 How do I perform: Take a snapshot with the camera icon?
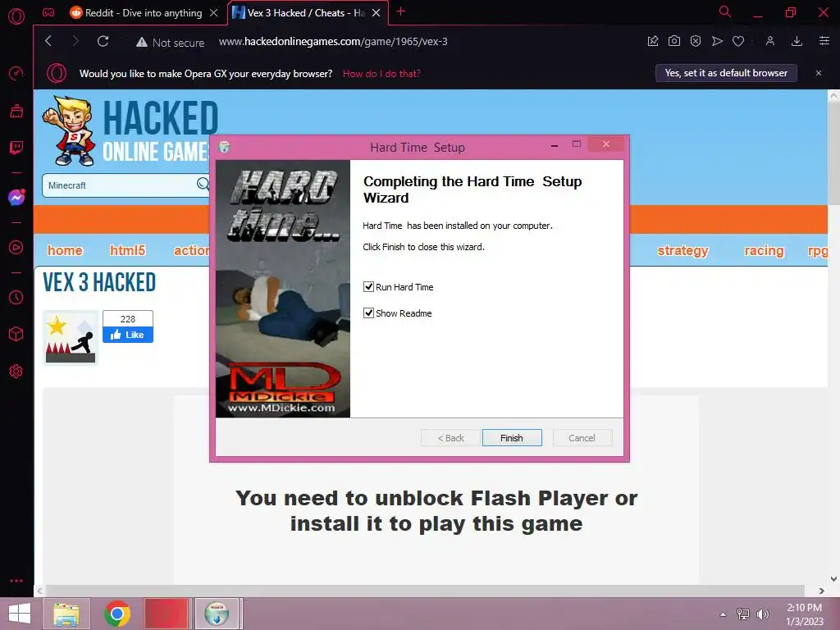coord(674,41)
